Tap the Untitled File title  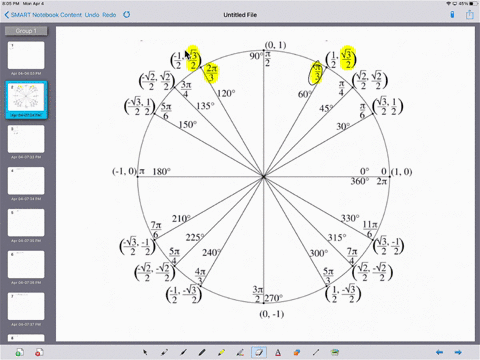pos(240,15)
